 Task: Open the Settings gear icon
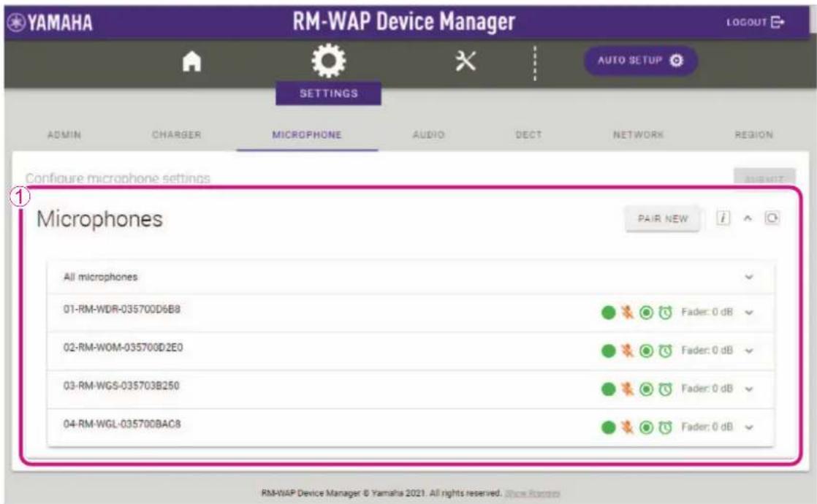tap(328, 61)
